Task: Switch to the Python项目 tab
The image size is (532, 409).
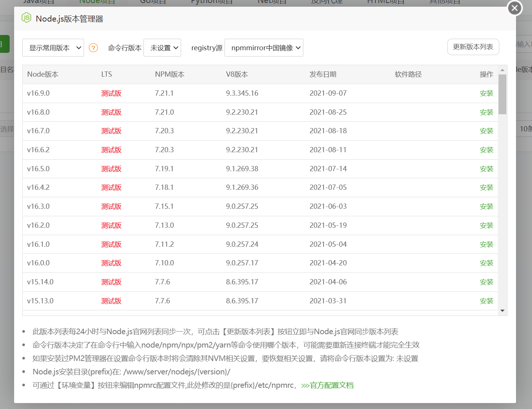Action: (212, 2)
